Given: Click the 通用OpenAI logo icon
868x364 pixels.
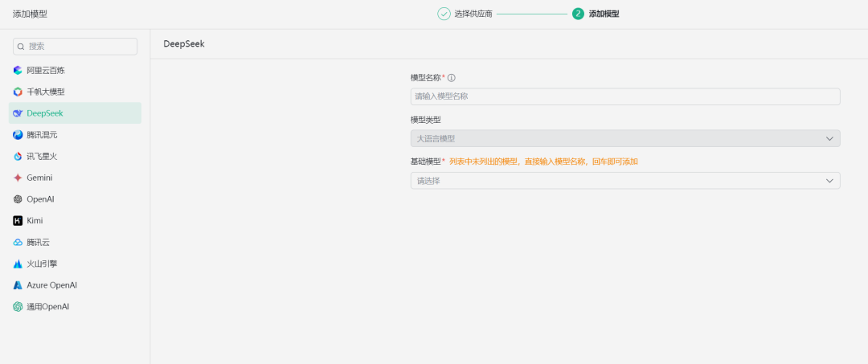Looking at the screenshot, I should pyautogui.click(x=18, y=306).
